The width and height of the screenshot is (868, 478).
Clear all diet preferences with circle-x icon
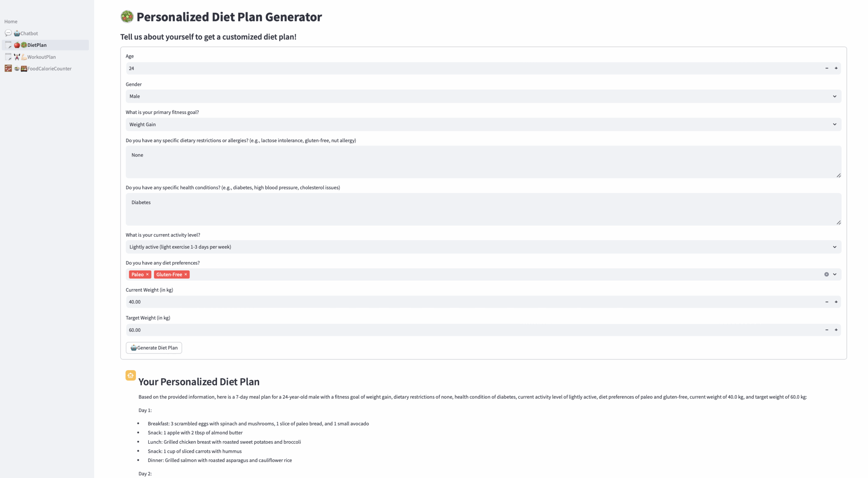click(x=826, y=274)
